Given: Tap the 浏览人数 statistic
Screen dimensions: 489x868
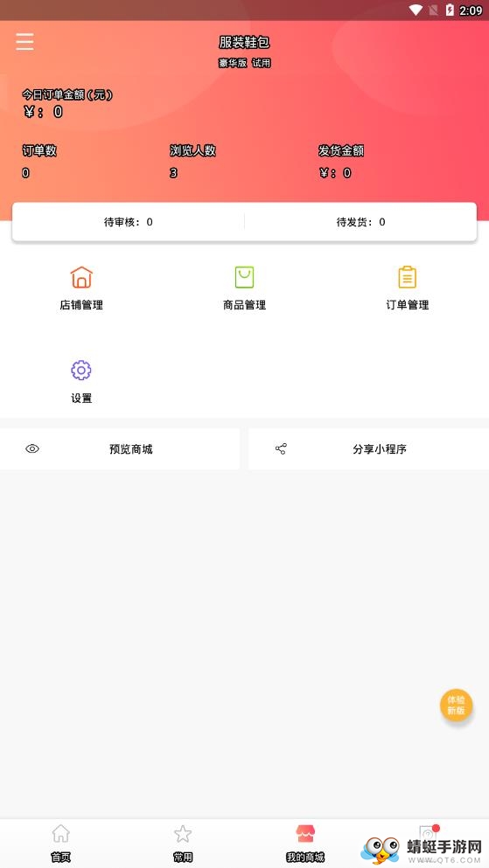Looking at the screenshot, I should pyautogui.click(x=192, y=161).
